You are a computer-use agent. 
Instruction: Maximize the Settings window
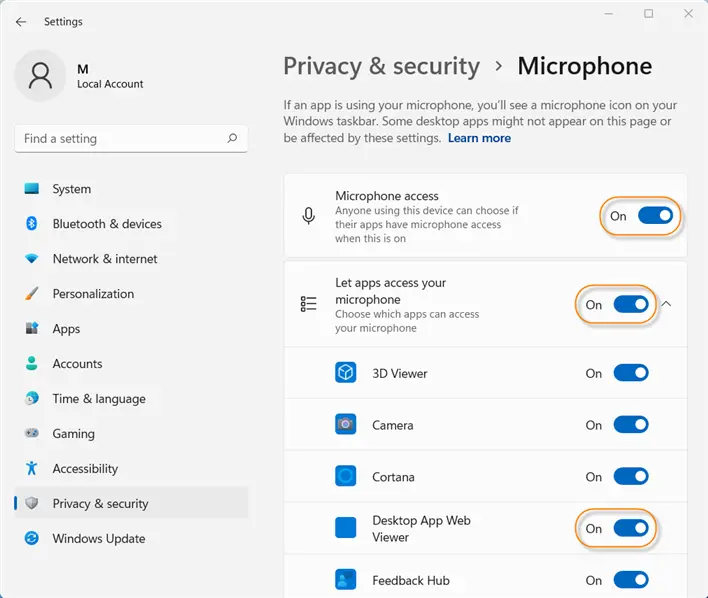(x=648, y=14)
